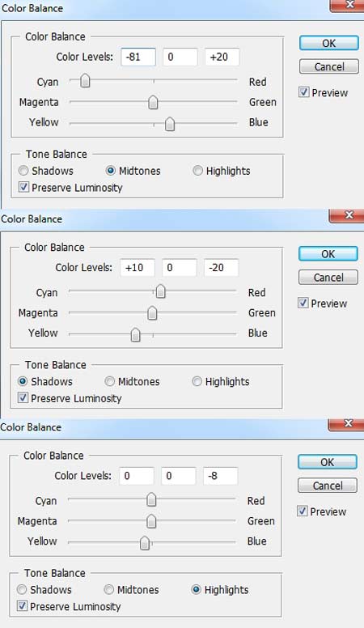Image resolution: width=364 pixels, height=628 pixels.
Task: Close the bottom Color Balance dialog
Action: [348, 424]
